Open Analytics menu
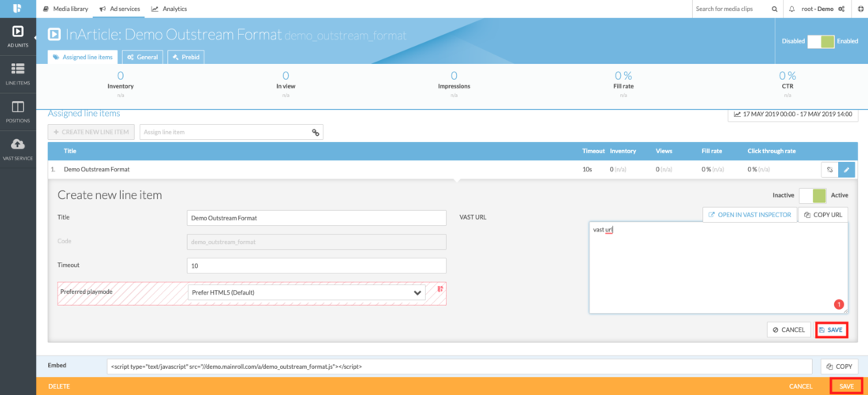Viewport: 868px width, 395px height. pyautogui.click(x=169, y=9)
